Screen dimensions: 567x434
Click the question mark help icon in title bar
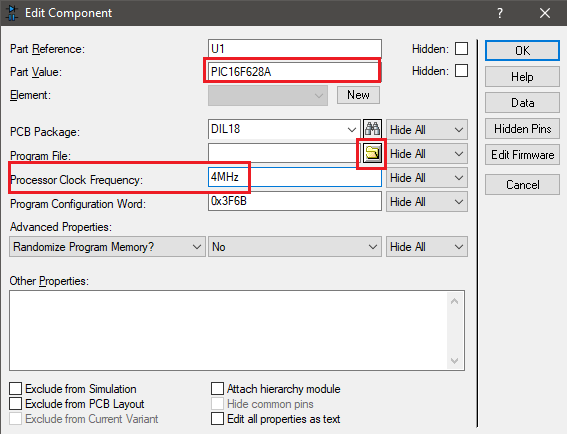click(x=500, y=13)
